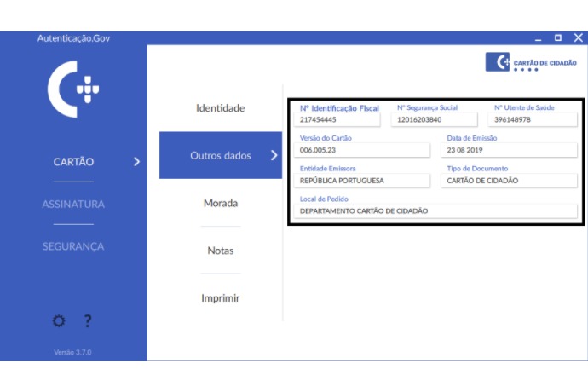
Task: Click the Versão 3.7.0 text
Action: [72, 352]
